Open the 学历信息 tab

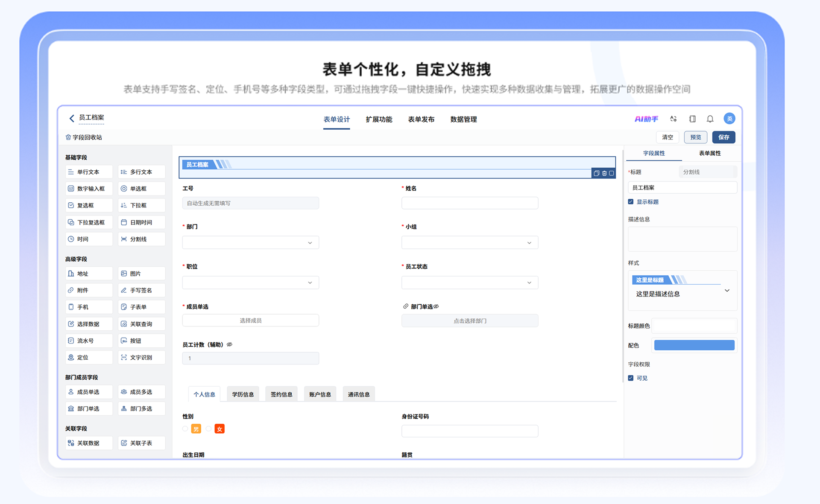click(x=243, y=394)
